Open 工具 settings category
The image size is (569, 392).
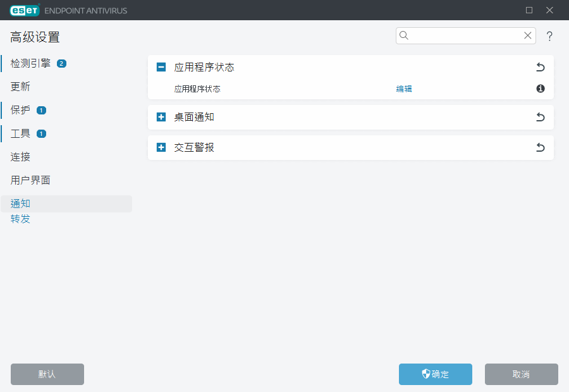(20, 133)
